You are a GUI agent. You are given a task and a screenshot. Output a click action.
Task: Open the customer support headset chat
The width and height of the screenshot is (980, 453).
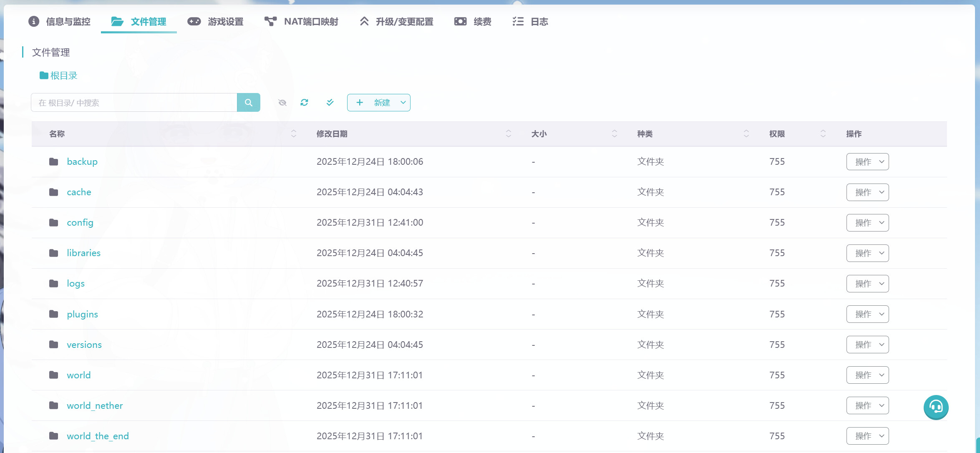936,407
